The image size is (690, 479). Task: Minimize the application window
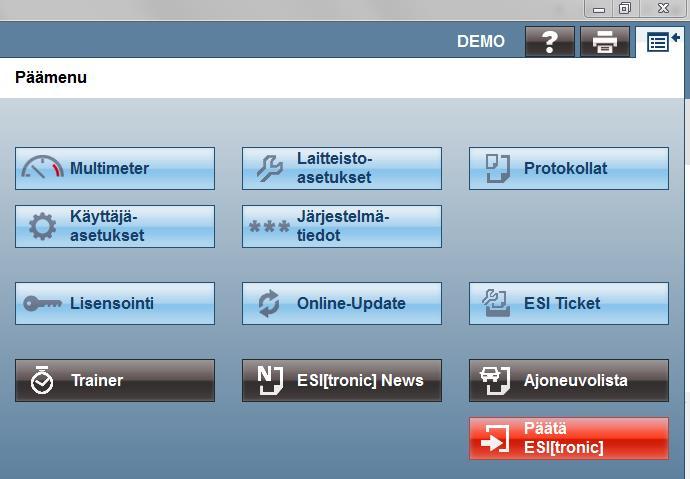click(599, 9)
